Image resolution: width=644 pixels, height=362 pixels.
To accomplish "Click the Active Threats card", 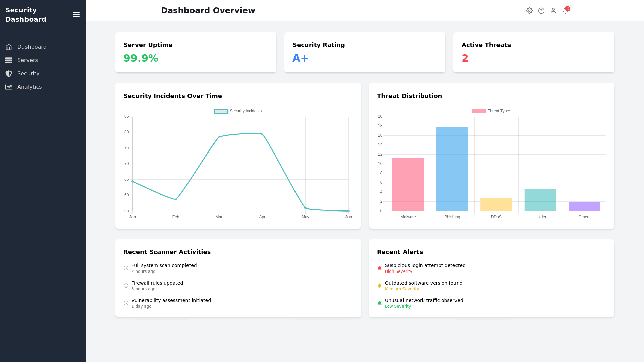I will pos(534,52).
